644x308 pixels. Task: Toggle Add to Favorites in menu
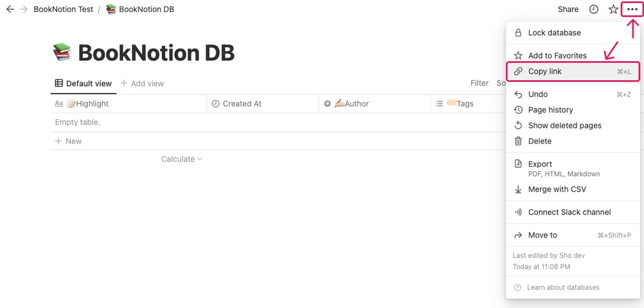point(573,55)
